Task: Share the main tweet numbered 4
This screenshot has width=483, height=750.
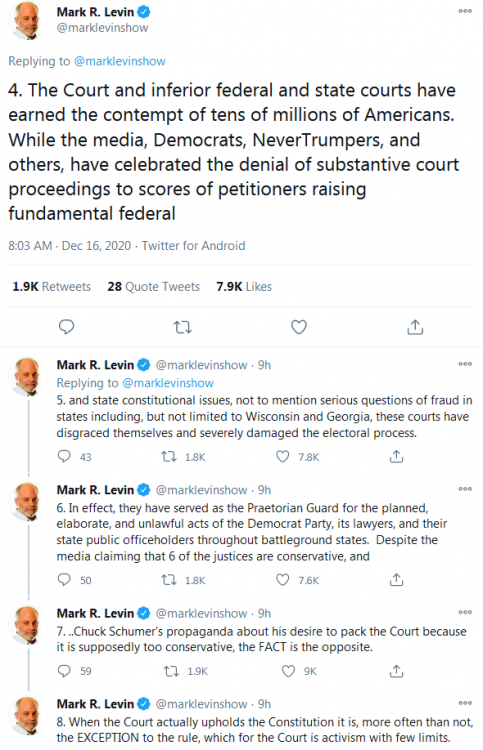Action: click(x=415, y=327)
